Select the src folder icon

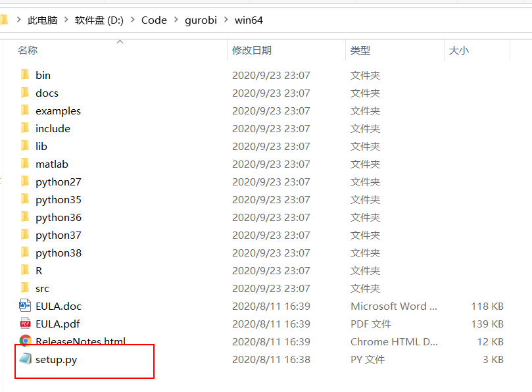pos(25,288)
